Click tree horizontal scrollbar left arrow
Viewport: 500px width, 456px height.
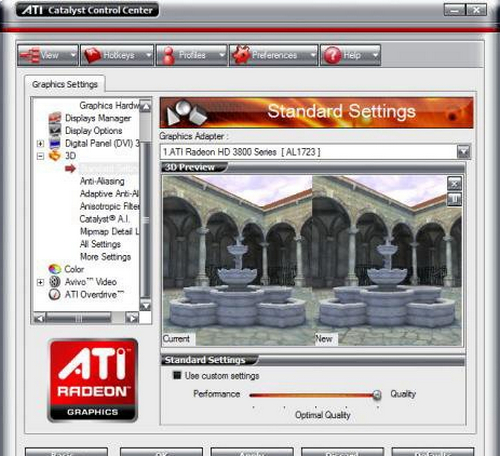(39, 318)
